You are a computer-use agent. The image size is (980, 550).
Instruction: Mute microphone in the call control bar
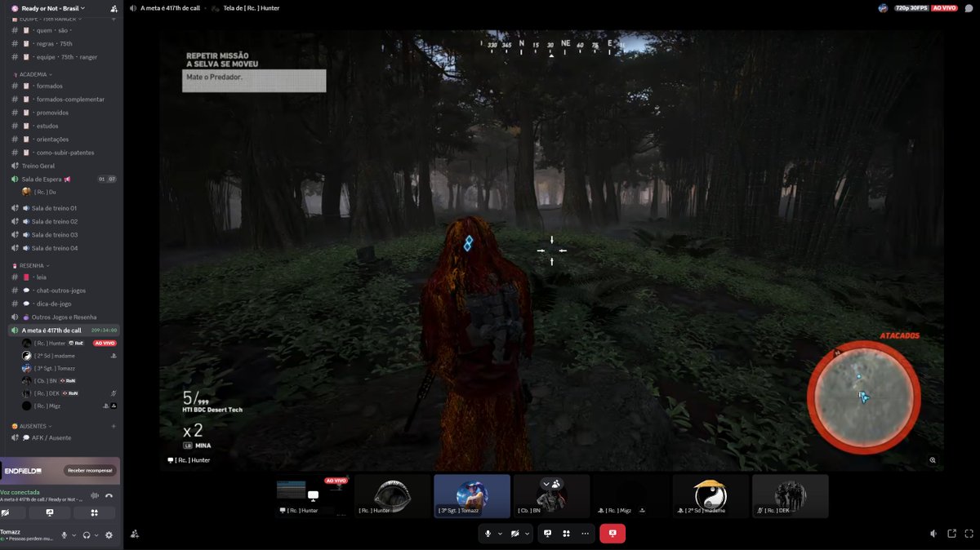(488, 533)
